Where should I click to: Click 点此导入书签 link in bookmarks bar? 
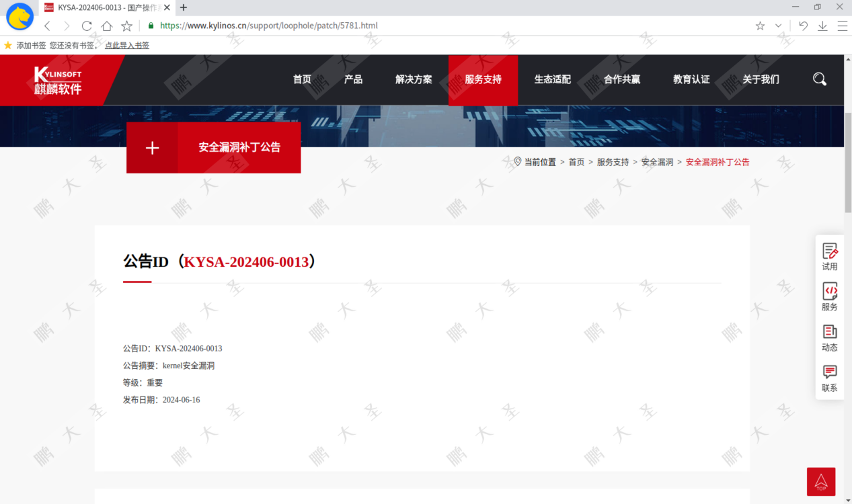[x=127, y=46]
